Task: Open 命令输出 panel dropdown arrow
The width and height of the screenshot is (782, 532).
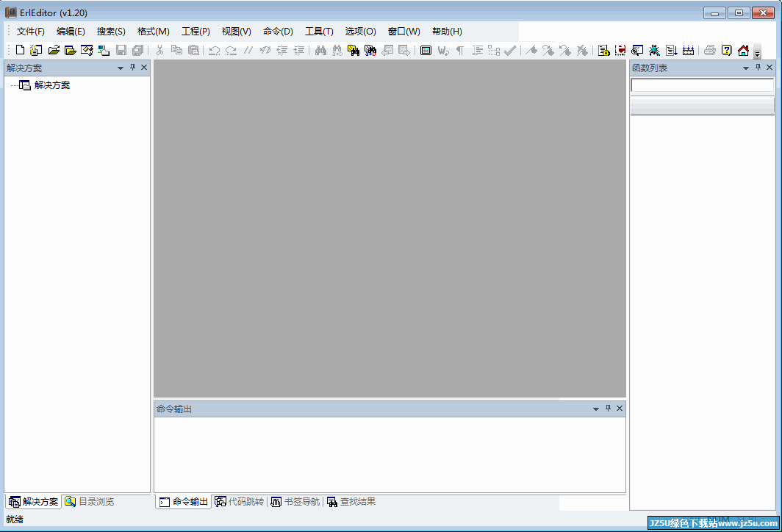Action: click(595, 409)
